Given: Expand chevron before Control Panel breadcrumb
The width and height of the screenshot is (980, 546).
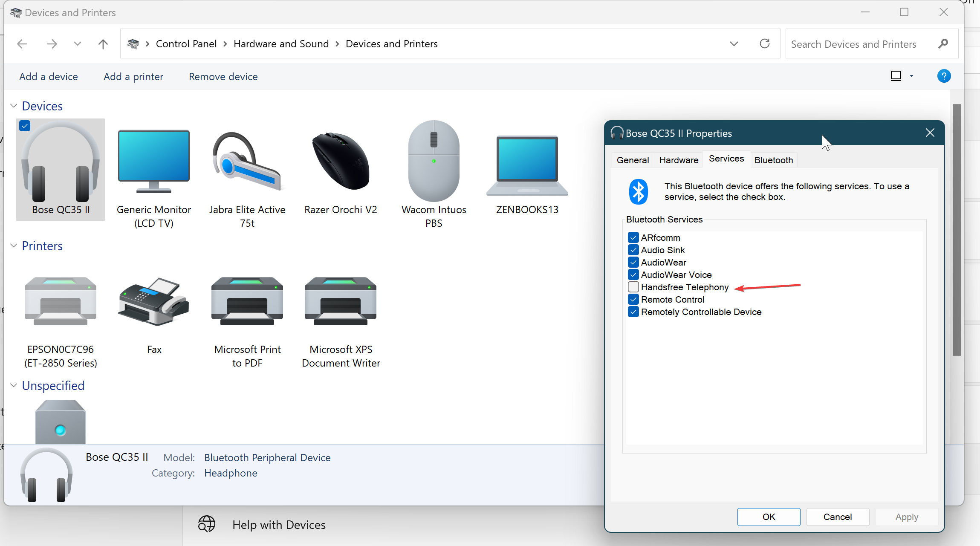Looking at the screenshot, I should (x=147, y=44).
